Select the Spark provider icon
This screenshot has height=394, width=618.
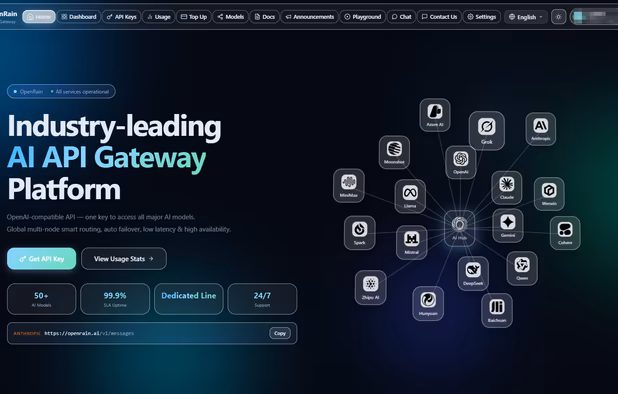359,232
